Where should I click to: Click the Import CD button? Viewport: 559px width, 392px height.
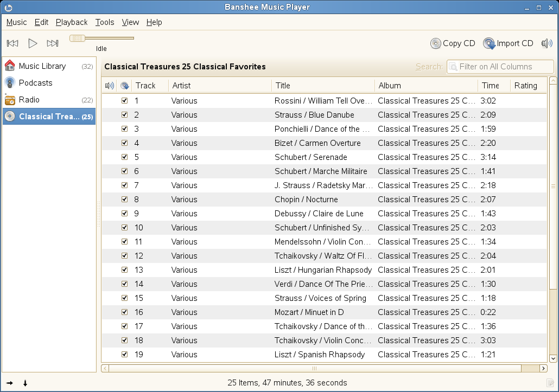[x=508, y=43]
